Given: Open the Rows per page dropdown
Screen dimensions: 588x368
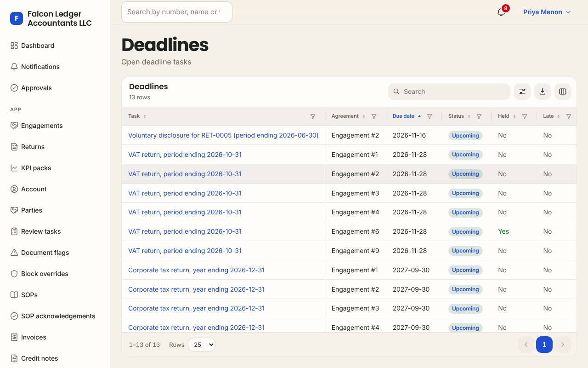Looking at the screenshot, I should (x=202, y=345).
